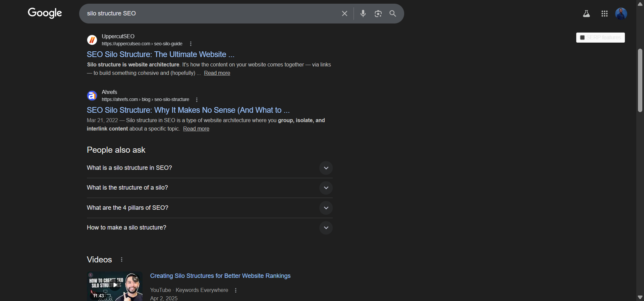This screenshot has height=301, width=644.
Task: Click the 'Apr 2, 2025' video date
Action: point(164,298)
